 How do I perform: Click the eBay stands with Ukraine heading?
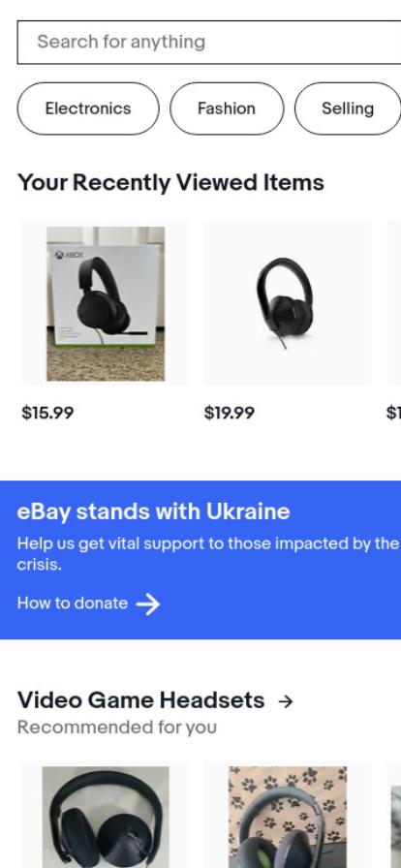point(153,511)
